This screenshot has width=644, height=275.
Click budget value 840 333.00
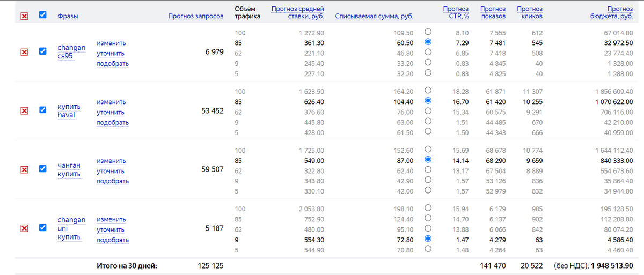coord(617,160)
